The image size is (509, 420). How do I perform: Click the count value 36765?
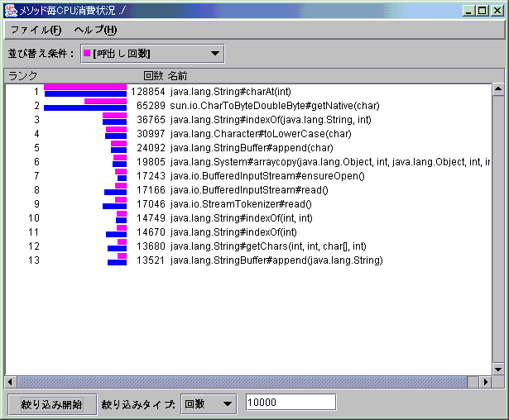click(x=151, y=120)
